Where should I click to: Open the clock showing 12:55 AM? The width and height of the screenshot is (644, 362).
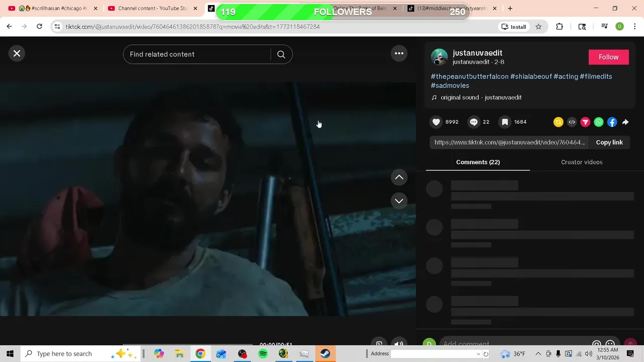coord(609,353)
